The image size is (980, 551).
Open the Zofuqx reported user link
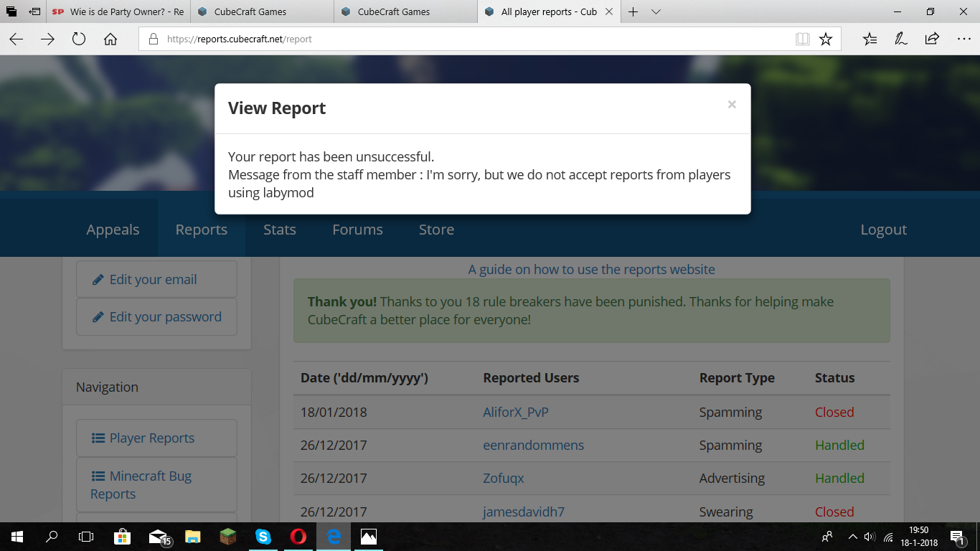click(x=504, y=479)
